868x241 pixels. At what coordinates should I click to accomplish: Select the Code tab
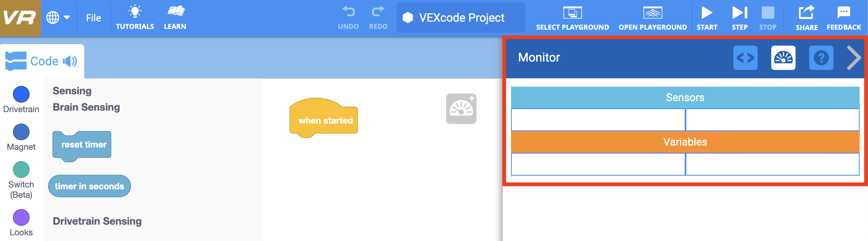click(x=42, y=61)
